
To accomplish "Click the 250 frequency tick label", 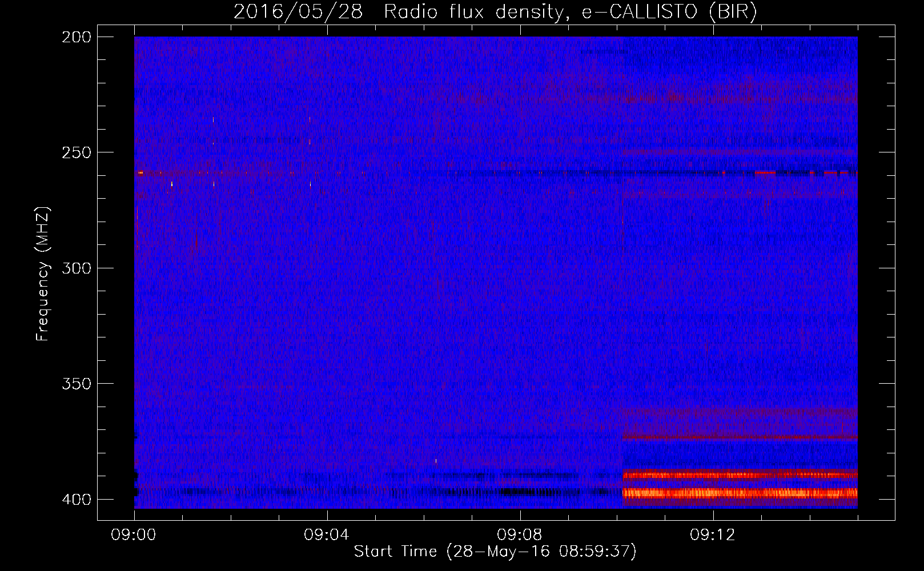I will click(x=77, y=152).
